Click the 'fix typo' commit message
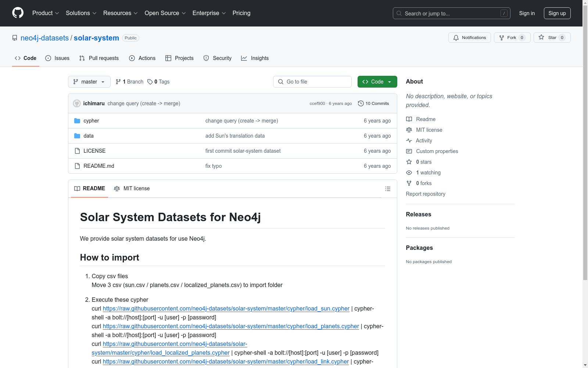 click(x=214, y=166)
